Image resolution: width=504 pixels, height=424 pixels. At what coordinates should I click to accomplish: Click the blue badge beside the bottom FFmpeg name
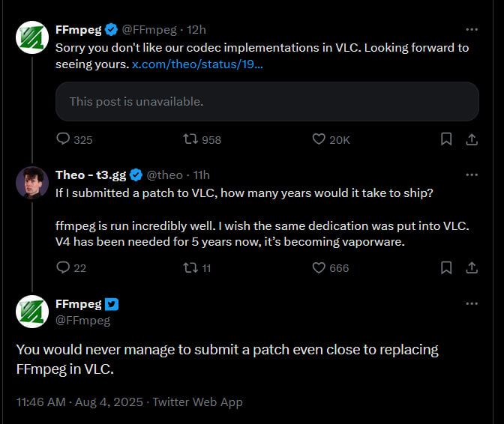pyautogui.click(x=112, y=304)
